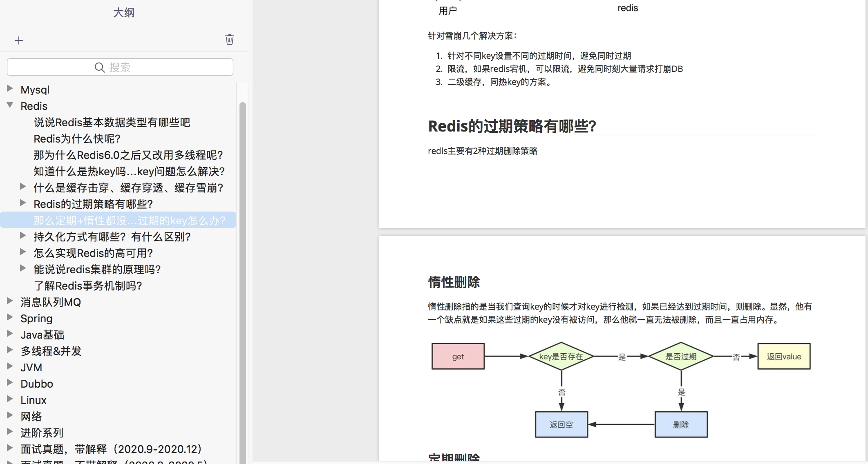Collapse the Redis tree node
The image size is (868, 464).
click(10, 105)
